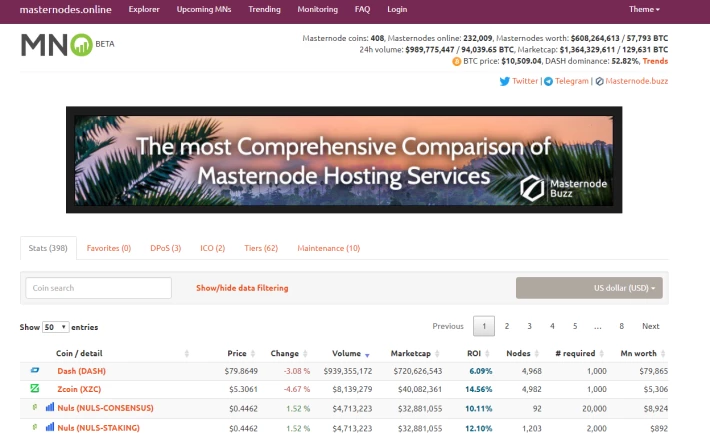Switch to the Favorites (0) tab
The image size is (710, 433).
pos(109,248)
